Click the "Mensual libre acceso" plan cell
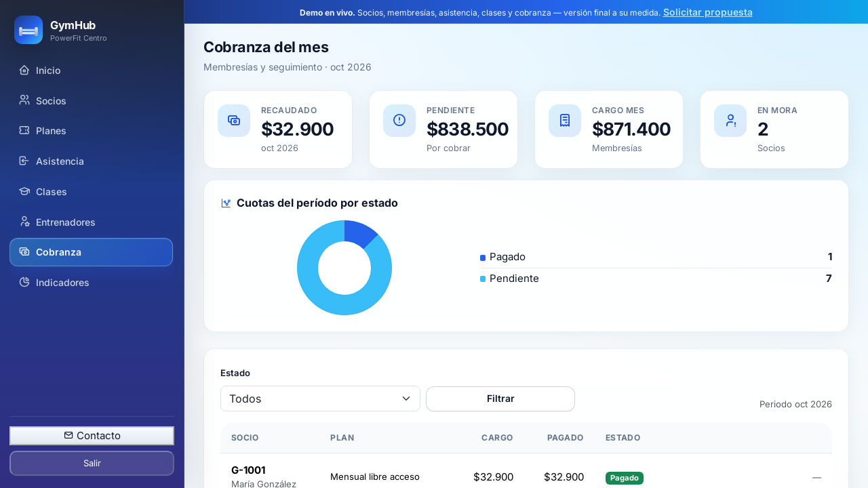 (375, 477)
